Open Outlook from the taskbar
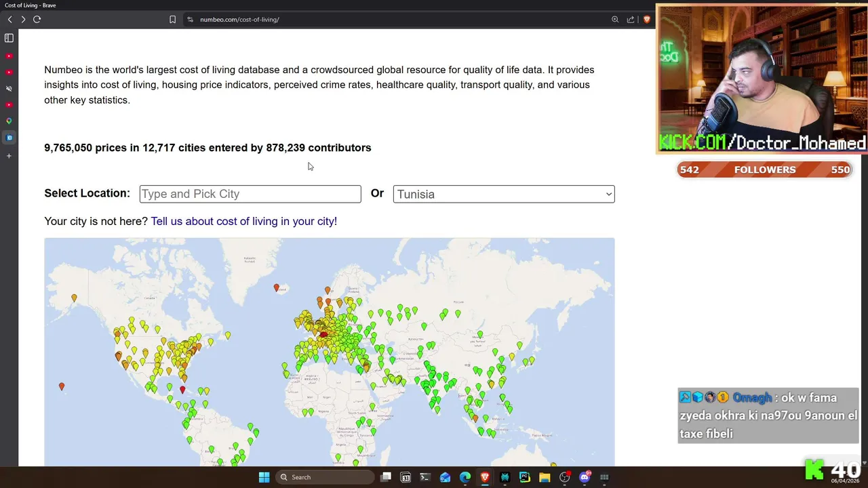This screenshot has height=488, width=868. click(x=445, y=477)
